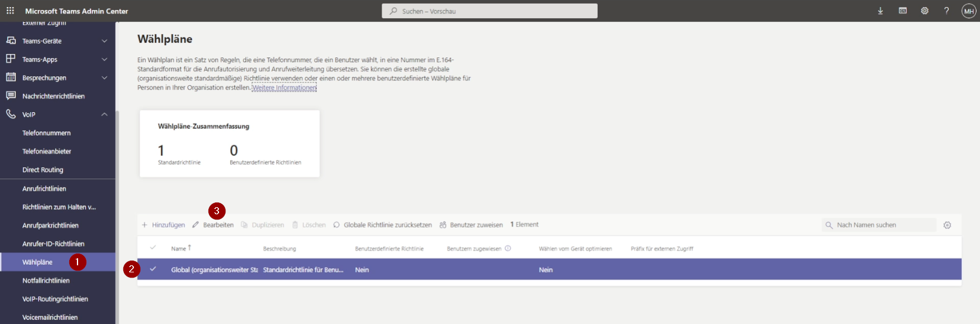
Task: Click the Microsoft Teams Admin Center title
Action: coord(76,11)
